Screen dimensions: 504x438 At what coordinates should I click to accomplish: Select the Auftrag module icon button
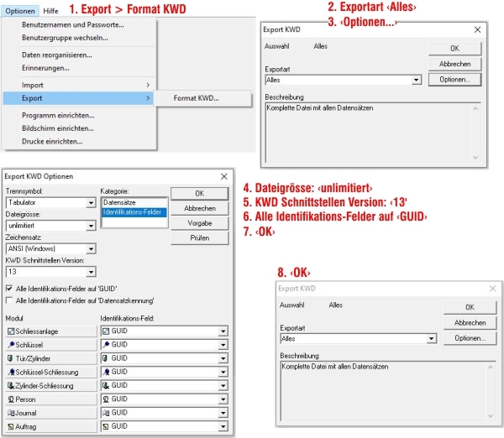50,426
